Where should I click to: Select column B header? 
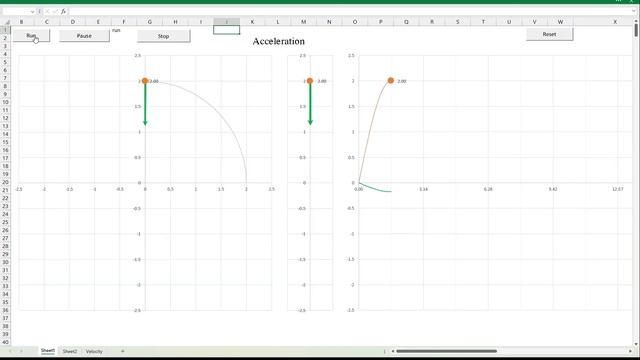tap(21, 22)
